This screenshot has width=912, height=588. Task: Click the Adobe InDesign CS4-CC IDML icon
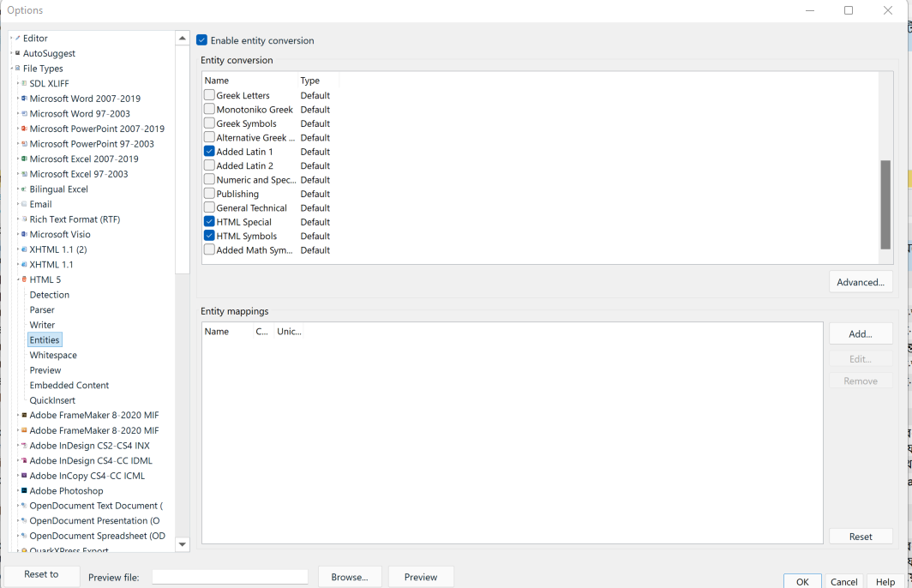click(x=24, y=460)
